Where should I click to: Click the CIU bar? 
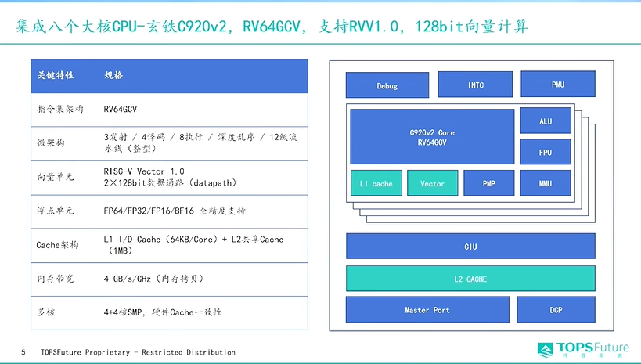(470, 247)
